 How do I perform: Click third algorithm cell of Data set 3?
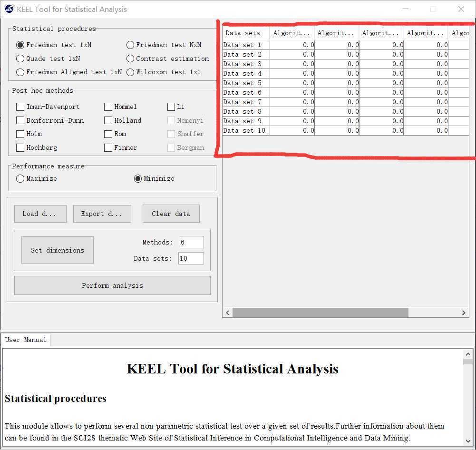point(381,64)
